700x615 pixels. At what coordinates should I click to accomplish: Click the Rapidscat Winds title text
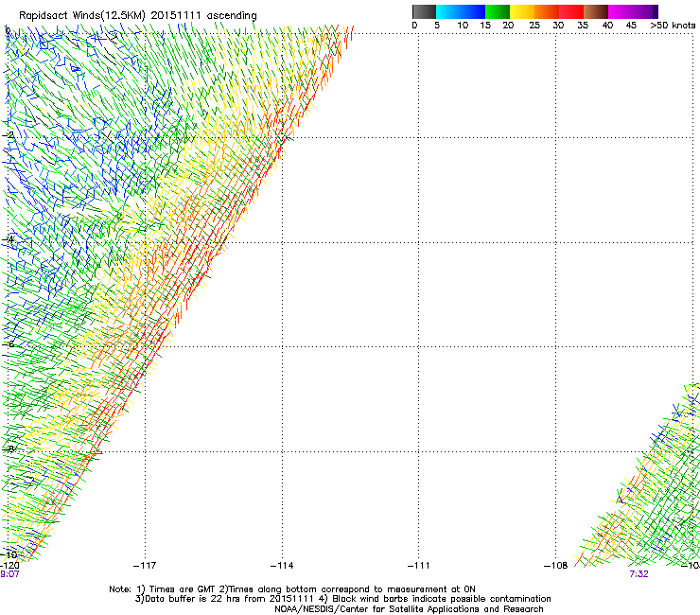(x=138, y=16)
